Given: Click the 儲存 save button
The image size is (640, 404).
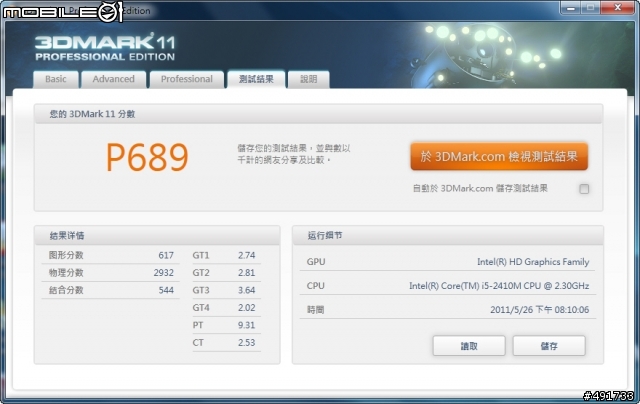Looking at the screenshot, I should [549, 346].
